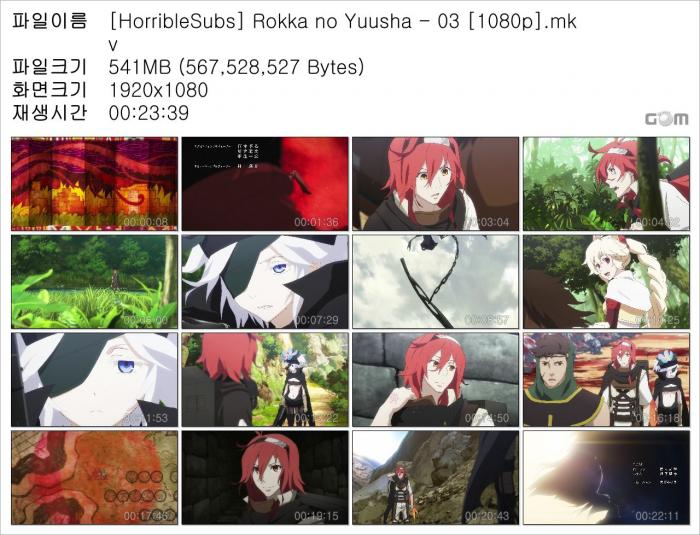
Task: Click the 00:23:39 playback duration text
Action: coord(149,113)
